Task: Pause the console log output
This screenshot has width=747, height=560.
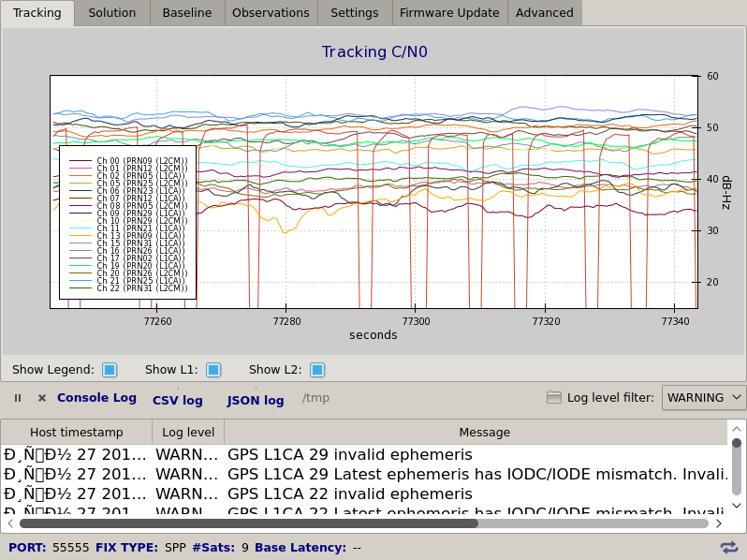Action: (17, 398)
